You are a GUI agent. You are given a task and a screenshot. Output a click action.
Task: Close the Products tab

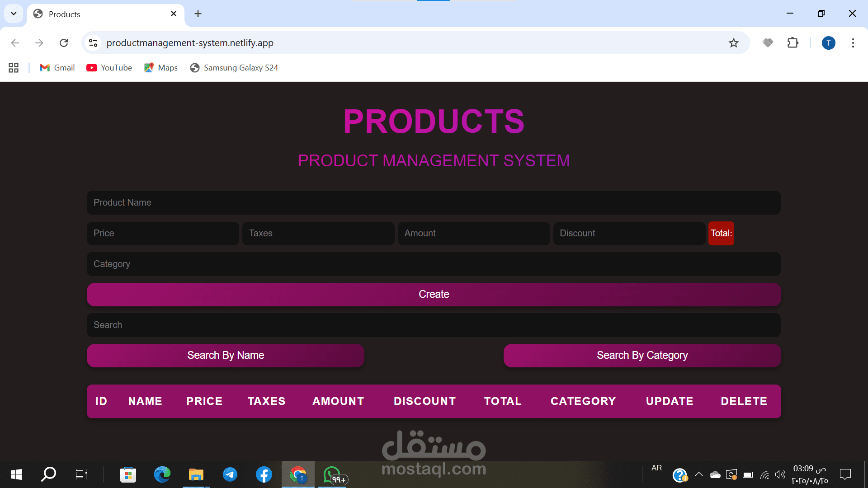pos(174,14)
